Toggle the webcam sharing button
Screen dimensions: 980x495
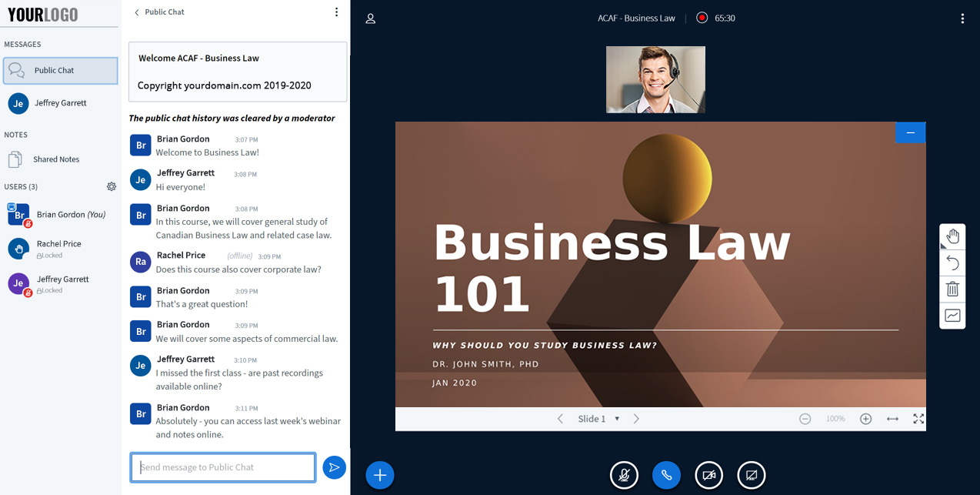(709, 476)
